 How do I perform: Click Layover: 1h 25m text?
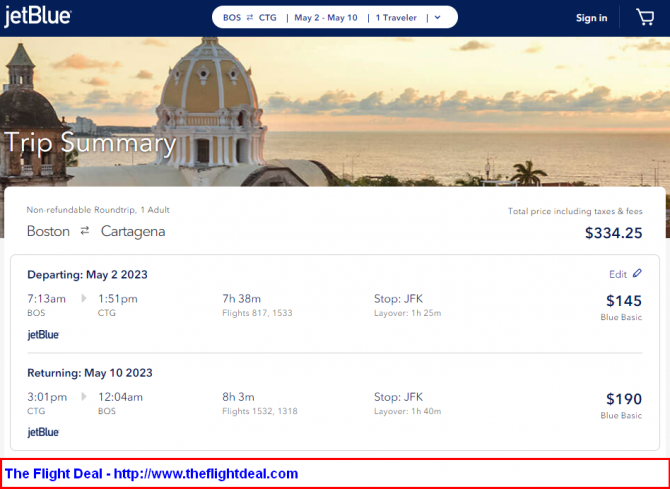click(408, 313)
